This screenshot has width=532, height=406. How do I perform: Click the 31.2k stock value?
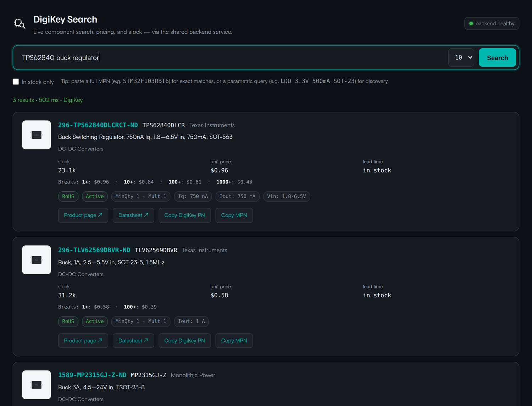coord(67,295)
